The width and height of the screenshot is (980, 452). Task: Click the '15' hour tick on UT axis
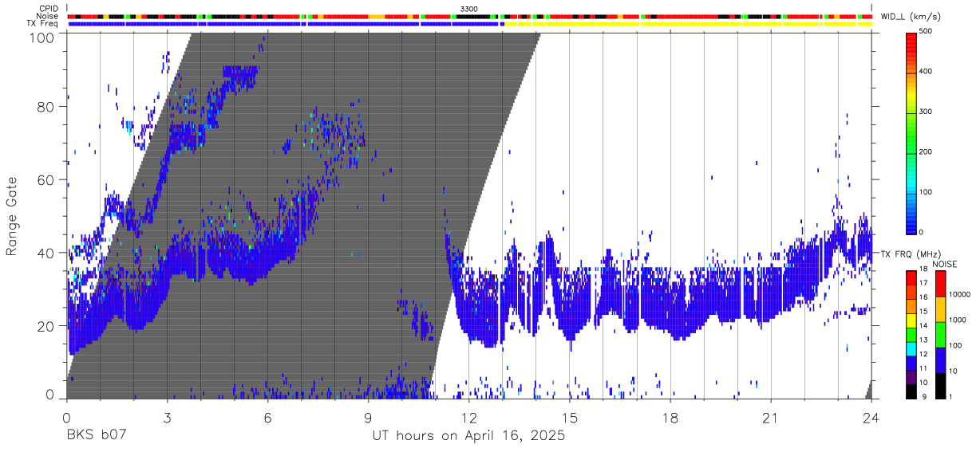pos(570,417)
